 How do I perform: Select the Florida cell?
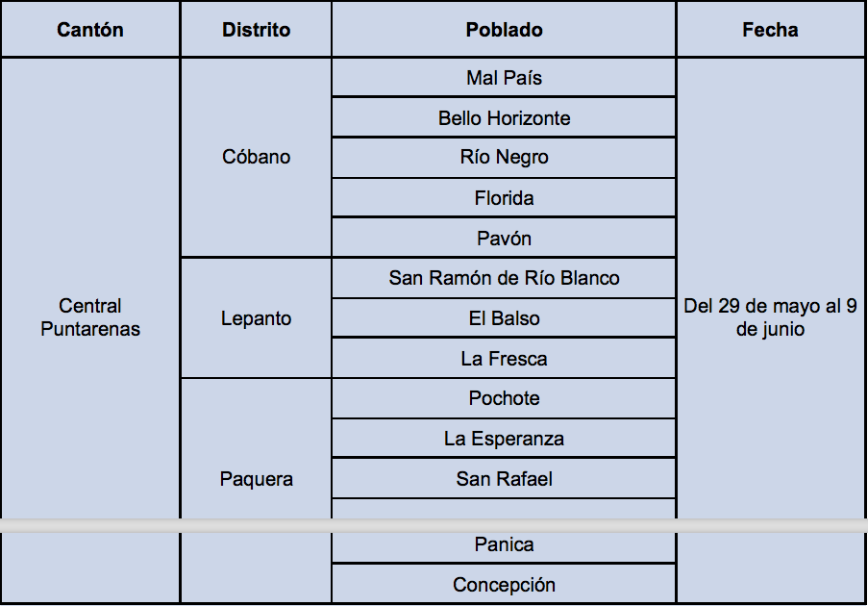click(x=504, y=198)
